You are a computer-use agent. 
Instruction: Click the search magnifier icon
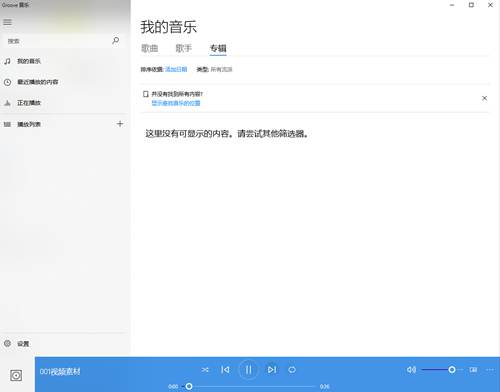115,41
